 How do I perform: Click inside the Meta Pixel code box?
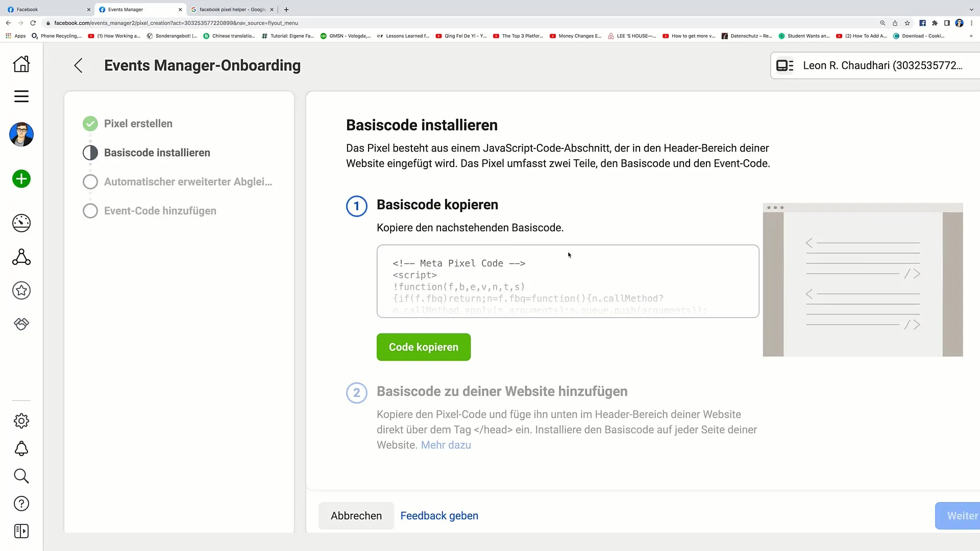[x=568, y=281]
